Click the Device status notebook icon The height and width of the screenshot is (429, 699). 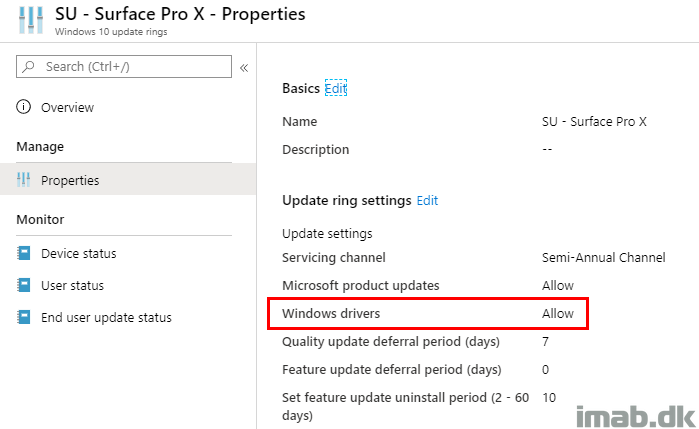[24, 253]
